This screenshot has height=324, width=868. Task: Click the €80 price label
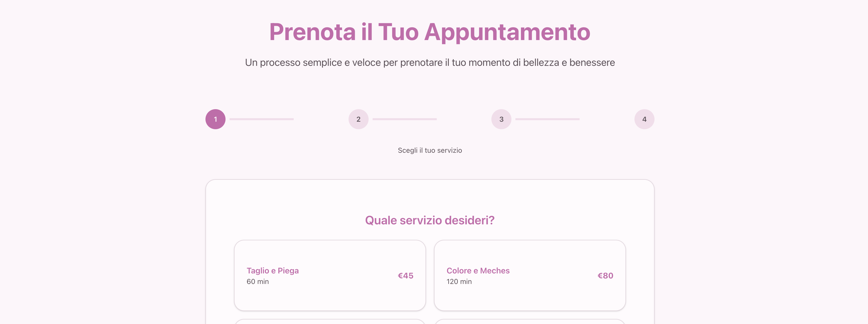click(x=605, y=275)
